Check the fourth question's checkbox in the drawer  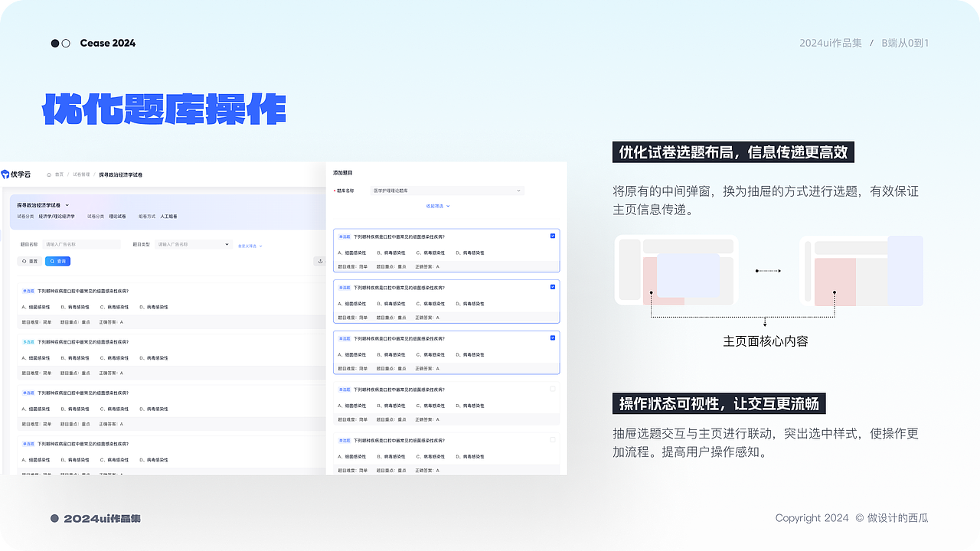[x=552, y=388]
